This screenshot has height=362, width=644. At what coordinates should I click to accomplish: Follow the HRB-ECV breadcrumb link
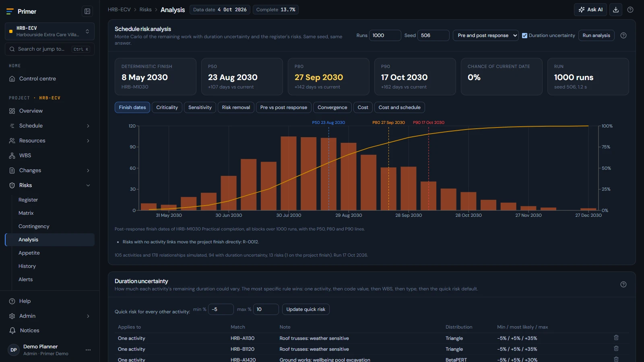point(119,10)
